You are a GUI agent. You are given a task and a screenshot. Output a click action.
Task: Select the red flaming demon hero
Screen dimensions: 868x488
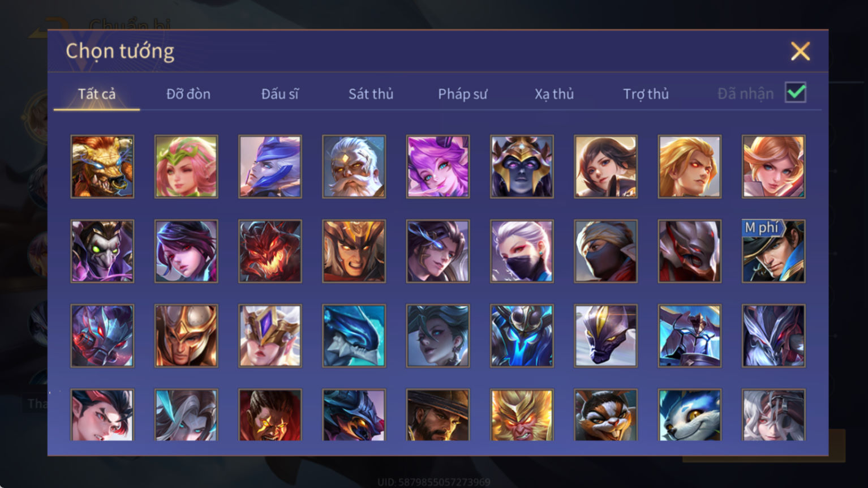pyautogui.click(x=270, y=251)
